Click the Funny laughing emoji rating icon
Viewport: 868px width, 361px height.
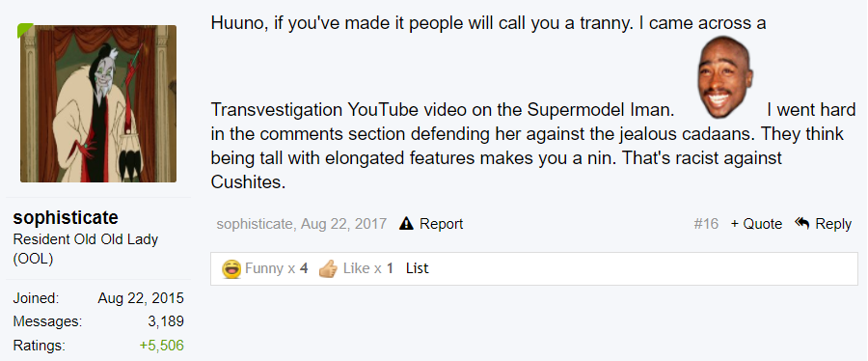point(231,269)
